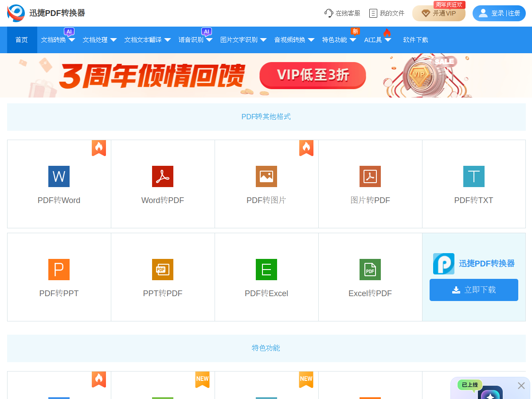
Task: Expand the 文档转换 dropdown arrow
Action: tap(72, 40)
